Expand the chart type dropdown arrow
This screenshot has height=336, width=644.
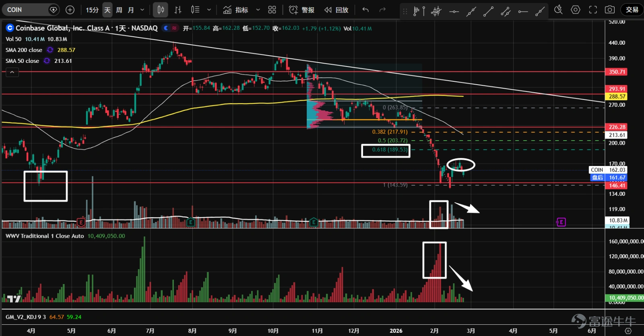[208, 10]
